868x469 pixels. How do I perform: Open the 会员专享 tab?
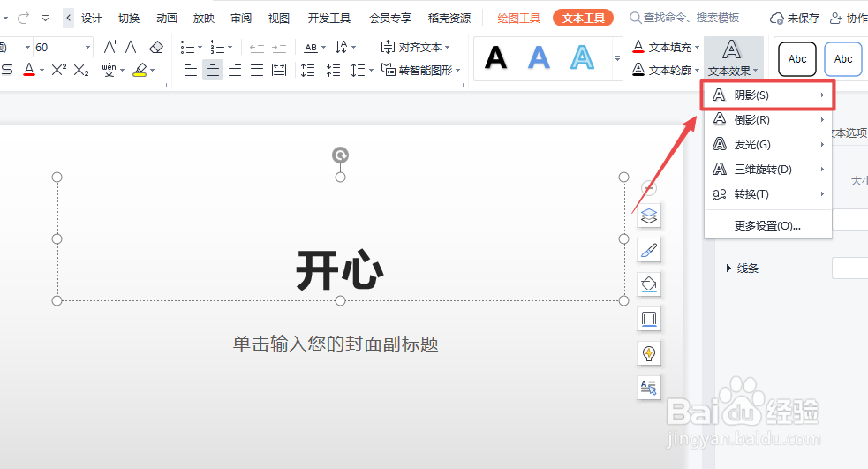tap(390, 19)
